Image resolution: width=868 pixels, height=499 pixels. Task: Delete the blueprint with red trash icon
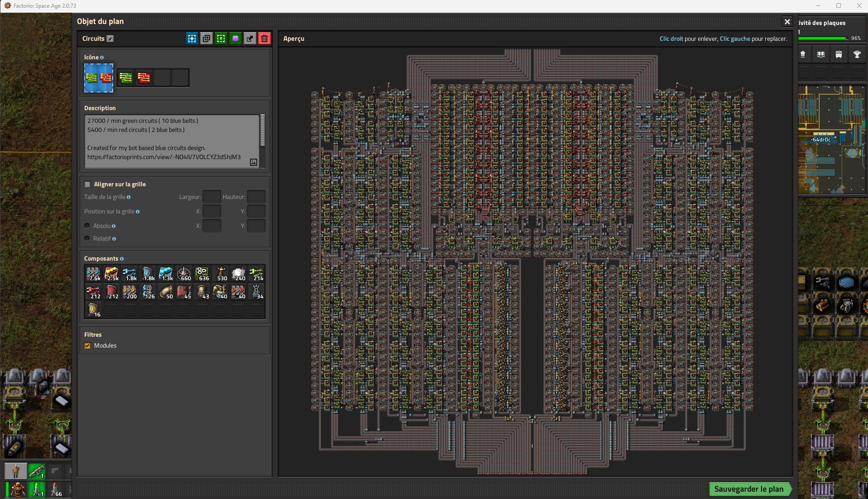264,39
